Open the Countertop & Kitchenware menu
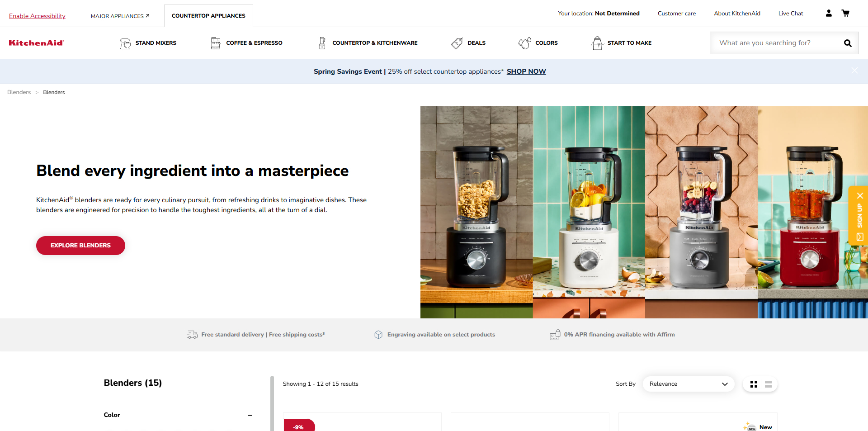The width and height of the screenshot is (868, 431). [x=375, y=43]
